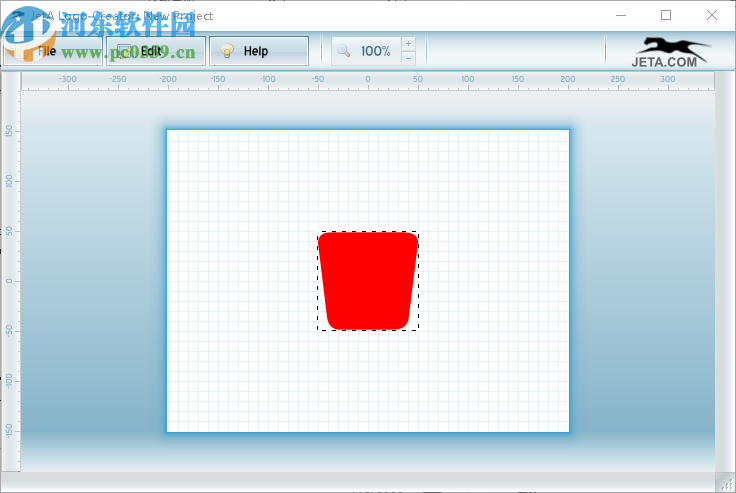Open the File menu
This screenshot has width=736, height=493.
click(53, 51)
